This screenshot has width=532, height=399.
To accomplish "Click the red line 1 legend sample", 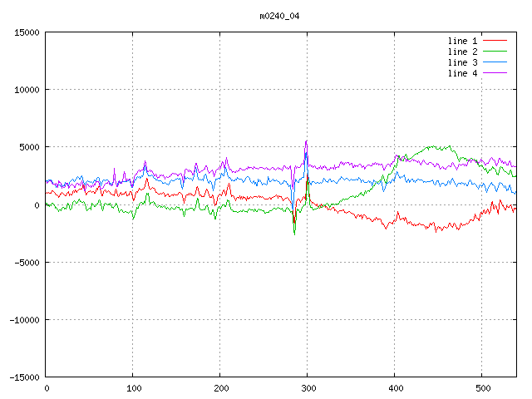I will click(x=495, y=41).
